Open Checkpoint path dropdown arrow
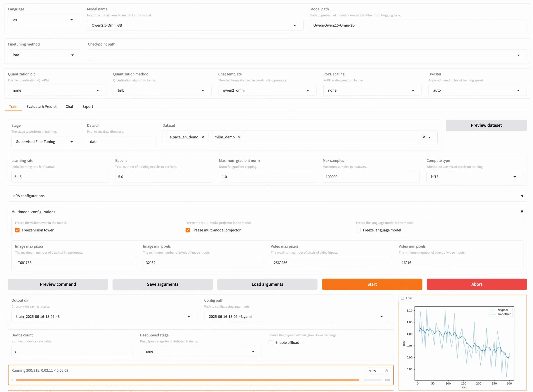 pyautogui.click(x=518, y=55)
